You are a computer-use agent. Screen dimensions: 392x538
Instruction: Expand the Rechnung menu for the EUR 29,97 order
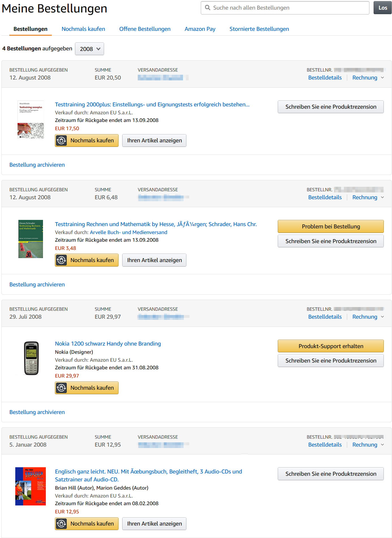coord(368,317)
